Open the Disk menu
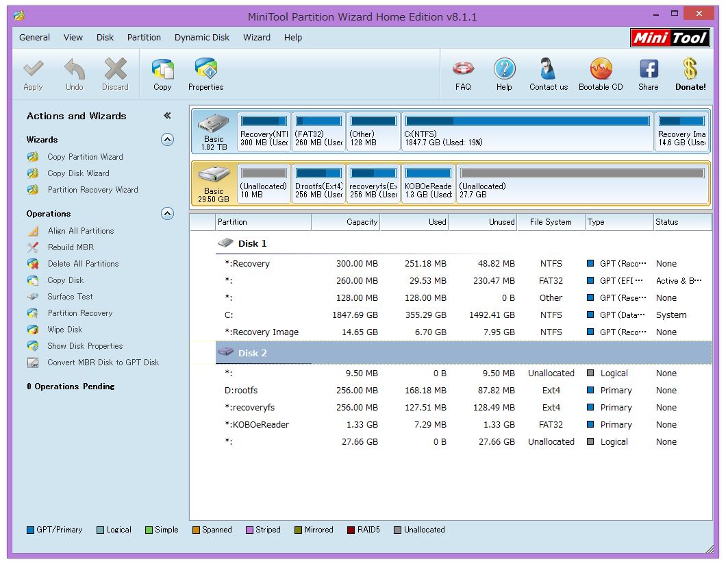Image resolution: width=728 pixels, height=564 pixels. (105, 38)
